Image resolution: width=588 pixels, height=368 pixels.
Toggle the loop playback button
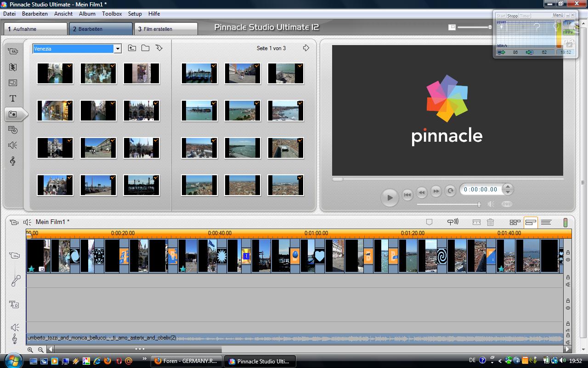pos(450,191)
